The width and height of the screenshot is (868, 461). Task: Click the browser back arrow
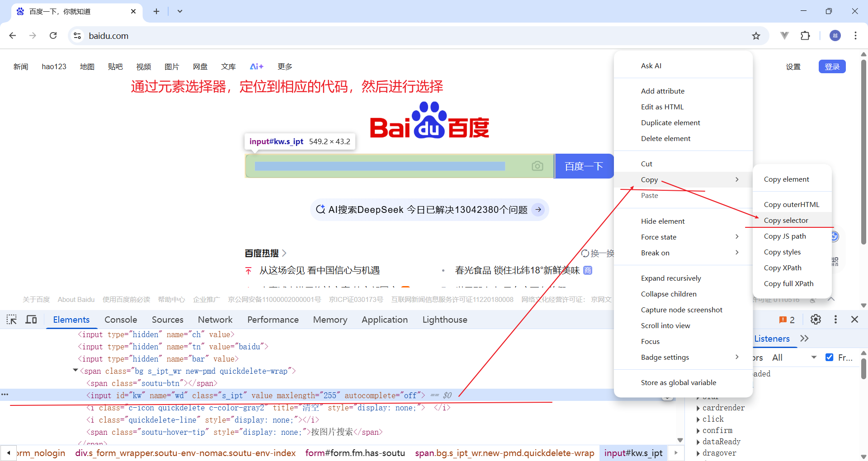(13, 36)
